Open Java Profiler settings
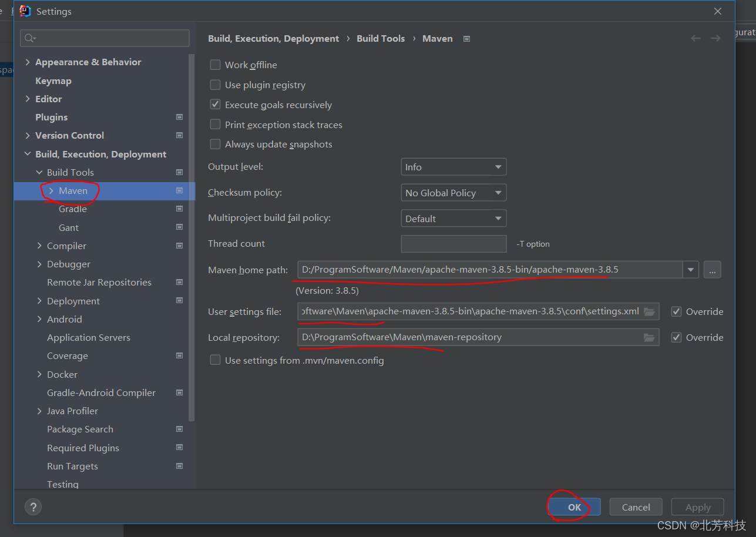 coord(72,411)
